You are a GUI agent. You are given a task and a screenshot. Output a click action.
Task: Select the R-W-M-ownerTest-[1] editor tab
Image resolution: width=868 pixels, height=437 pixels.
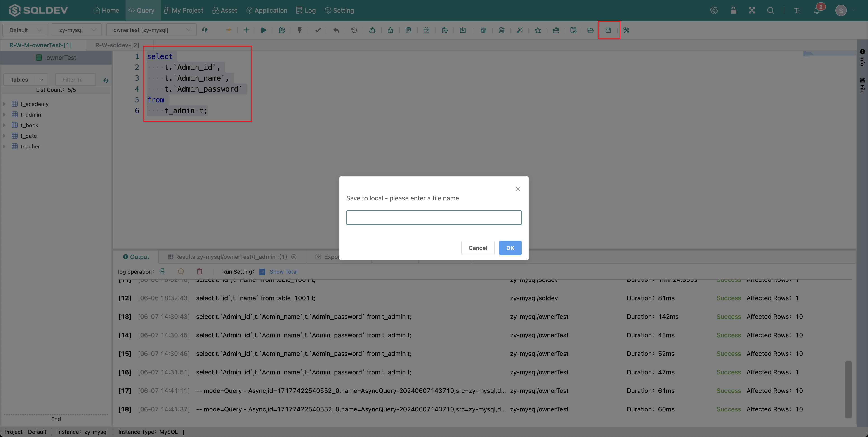tap(40, 45)
